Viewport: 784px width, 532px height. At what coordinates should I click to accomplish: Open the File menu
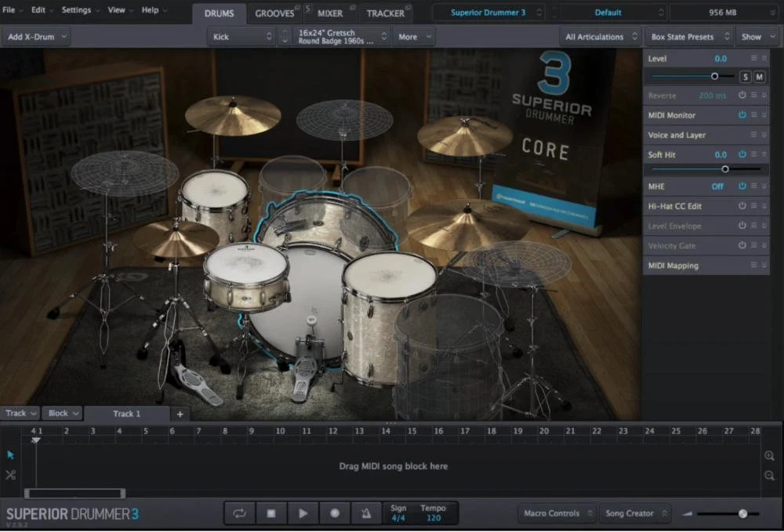click(13, 9)
